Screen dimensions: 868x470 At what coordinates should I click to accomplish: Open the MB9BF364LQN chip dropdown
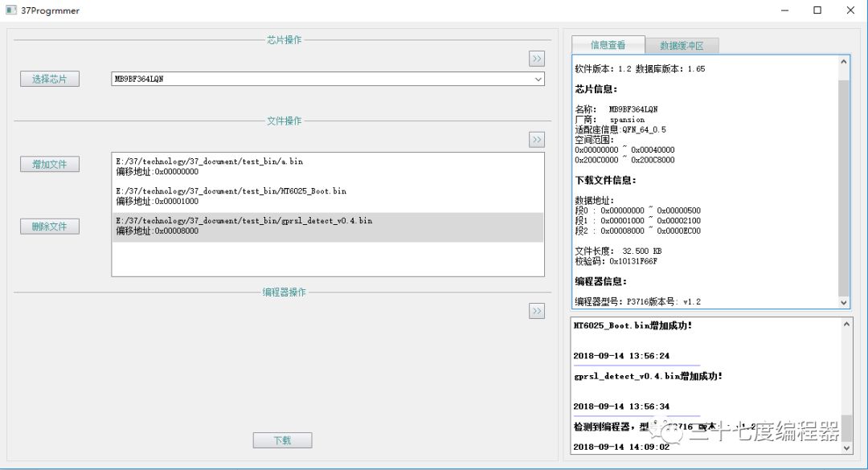coord(328,80)
